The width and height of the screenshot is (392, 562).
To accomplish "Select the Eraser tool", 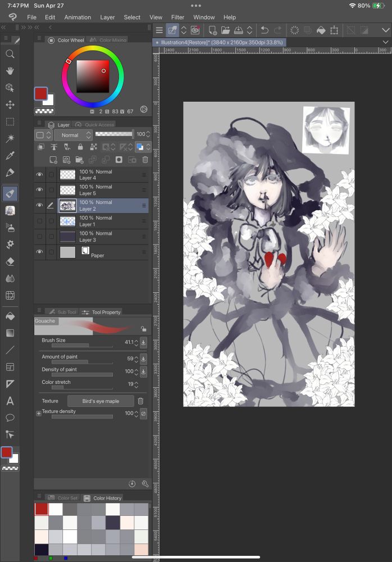I will [x=10, y=262].
